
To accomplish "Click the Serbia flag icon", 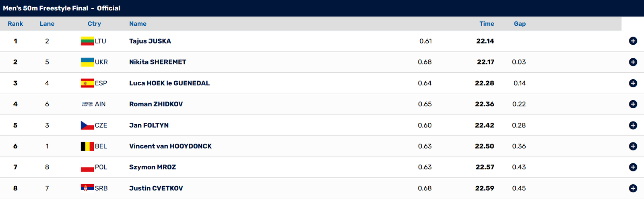I will [87, 188].
